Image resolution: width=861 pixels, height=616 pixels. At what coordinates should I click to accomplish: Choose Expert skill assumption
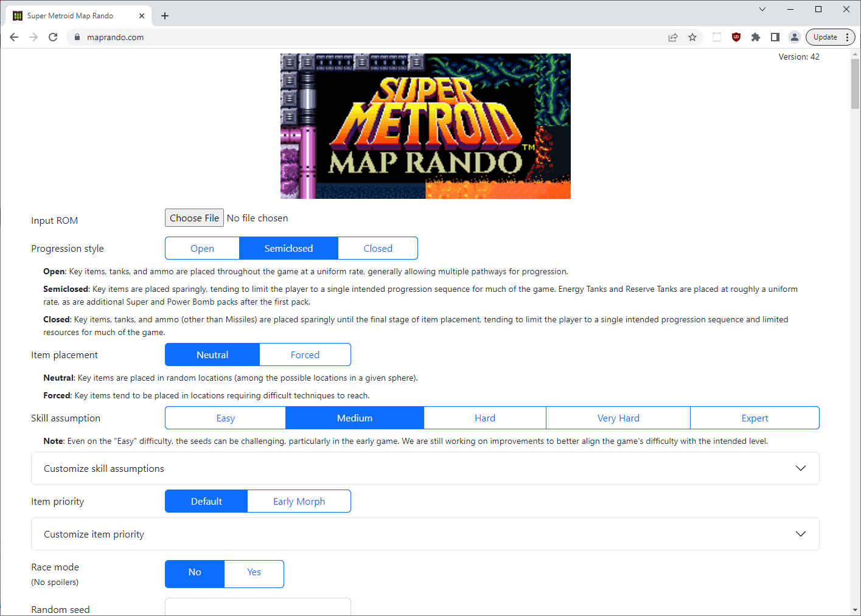coord(755,418)
